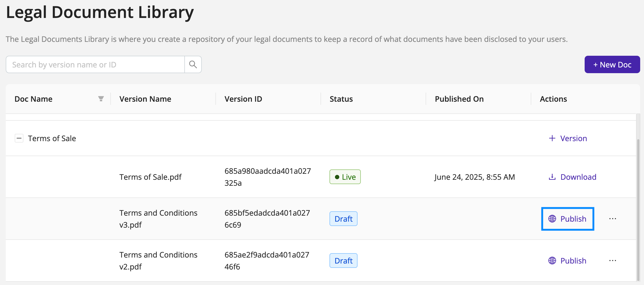This screenshot has height=285, width=644.
Task: Click the Status column header
Action: (x=341, y=99)
